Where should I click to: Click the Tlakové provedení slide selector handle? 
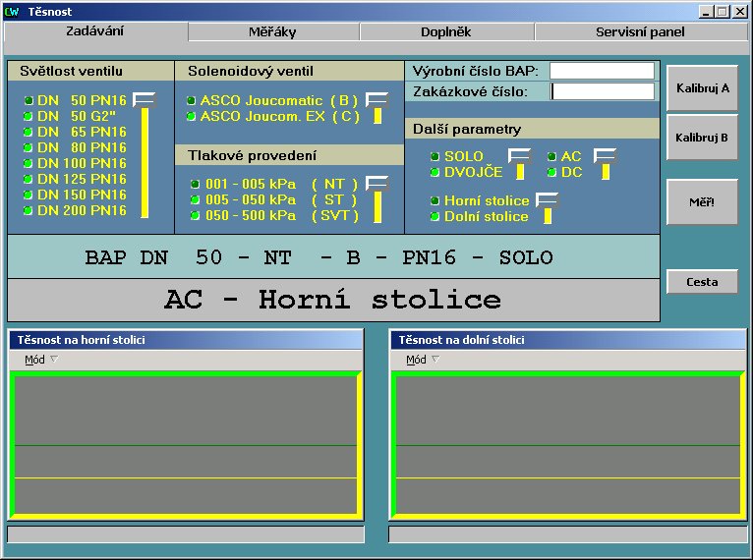376,183
